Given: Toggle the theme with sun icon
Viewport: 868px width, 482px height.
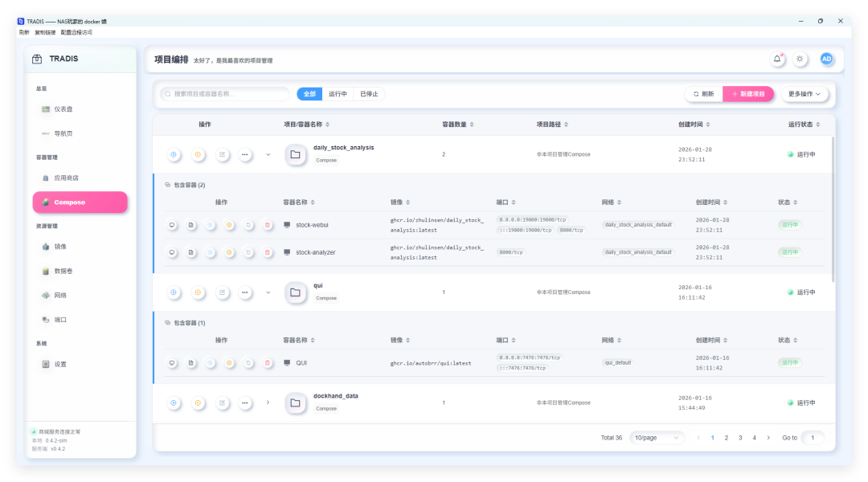Looking at the screenshot, I should (x=800, y=59).
